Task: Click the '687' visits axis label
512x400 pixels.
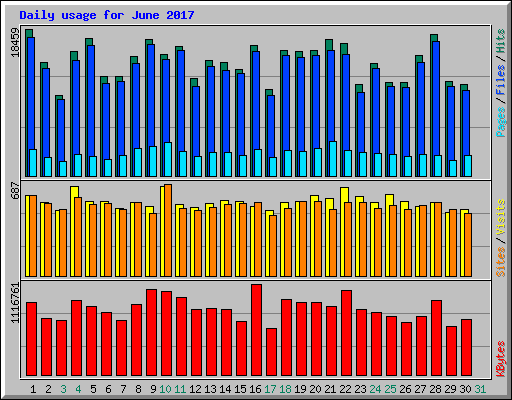Action: (x=15, y=190)
